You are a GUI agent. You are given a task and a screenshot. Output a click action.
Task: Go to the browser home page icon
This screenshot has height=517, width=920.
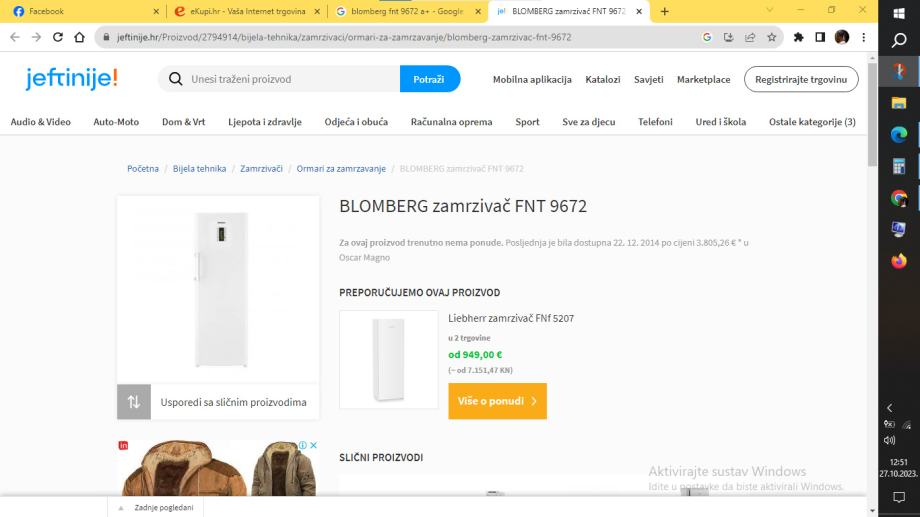(80, 37)
